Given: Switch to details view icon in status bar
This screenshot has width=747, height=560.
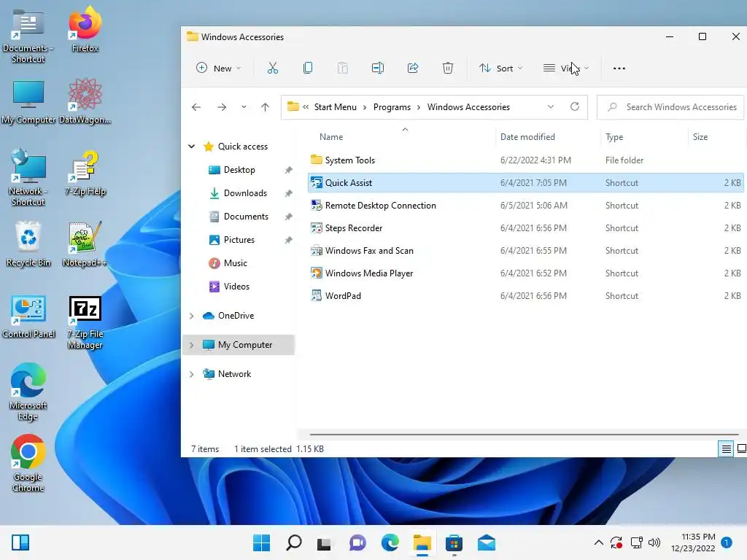Looking at the screenshot, I should pyautogui.click(x=726, y=448).
